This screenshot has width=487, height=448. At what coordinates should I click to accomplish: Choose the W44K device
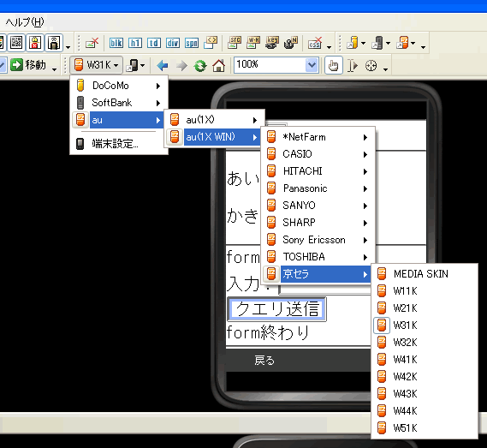pyautogui.click(x=425, y=410)
